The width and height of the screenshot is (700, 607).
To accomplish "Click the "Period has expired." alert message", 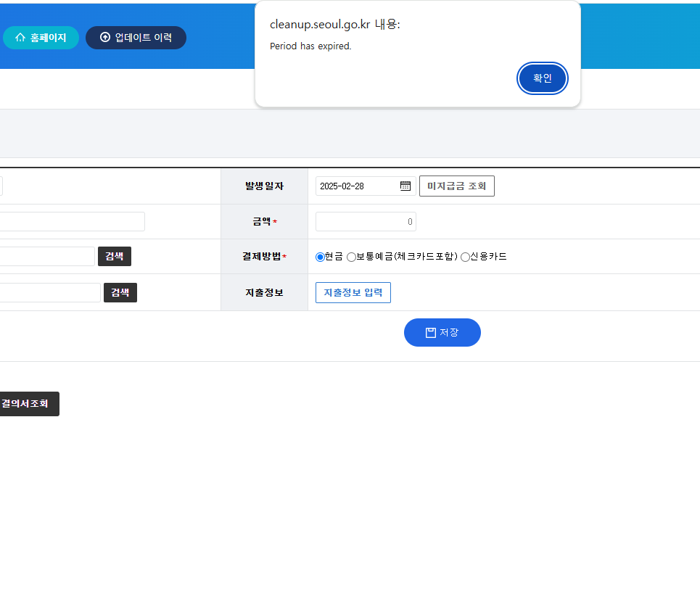I will tap(310, 46).
